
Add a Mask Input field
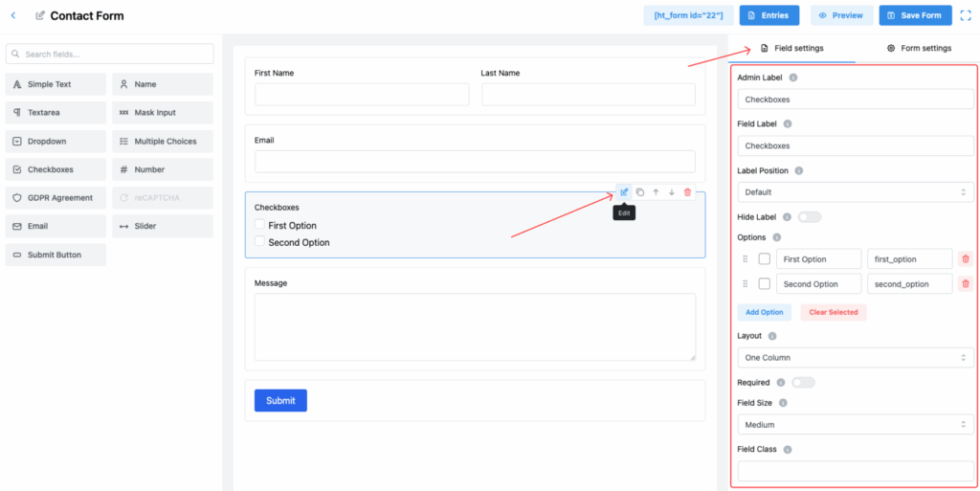[x=163, y=113]
